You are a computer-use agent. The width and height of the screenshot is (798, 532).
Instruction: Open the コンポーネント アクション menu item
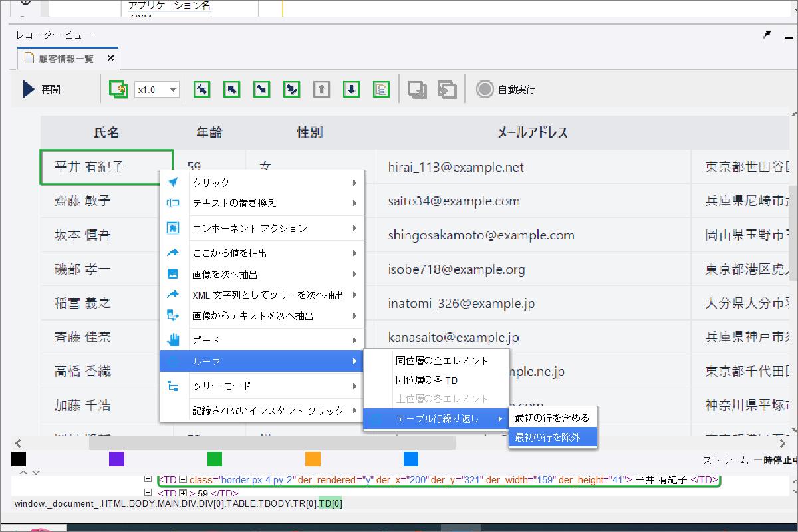(263, 228)
